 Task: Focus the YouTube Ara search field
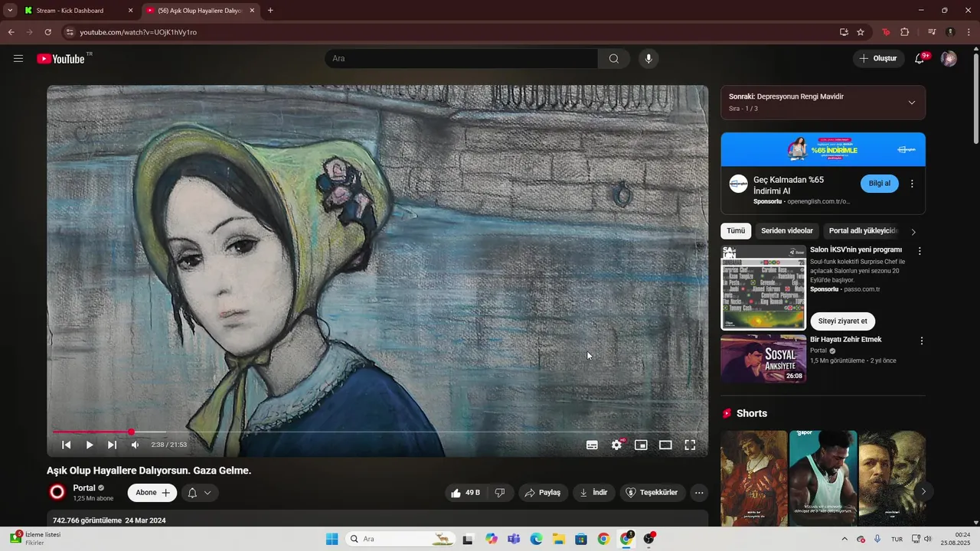click(462, 58)
